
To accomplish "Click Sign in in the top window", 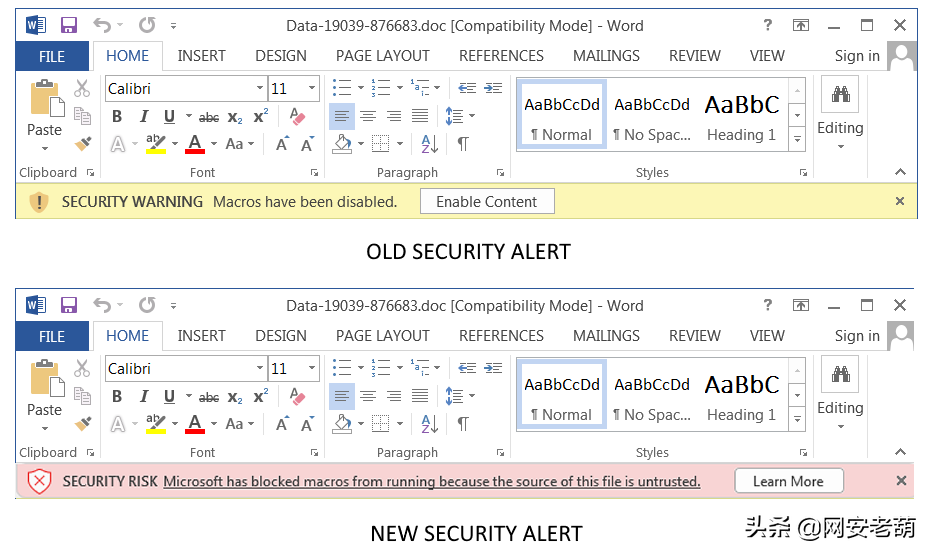I will 857,56.
